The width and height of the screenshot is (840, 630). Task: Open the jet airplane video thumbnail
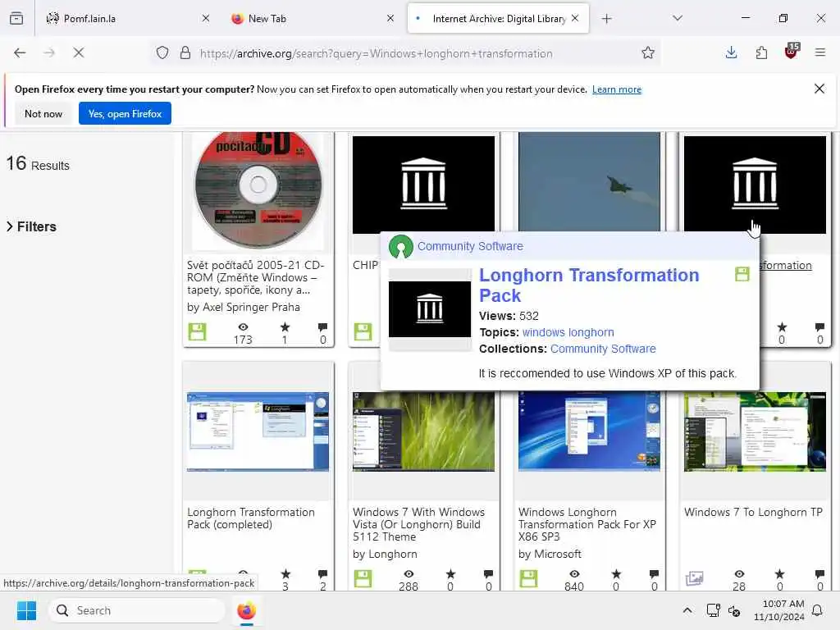(x=589, y=182)
